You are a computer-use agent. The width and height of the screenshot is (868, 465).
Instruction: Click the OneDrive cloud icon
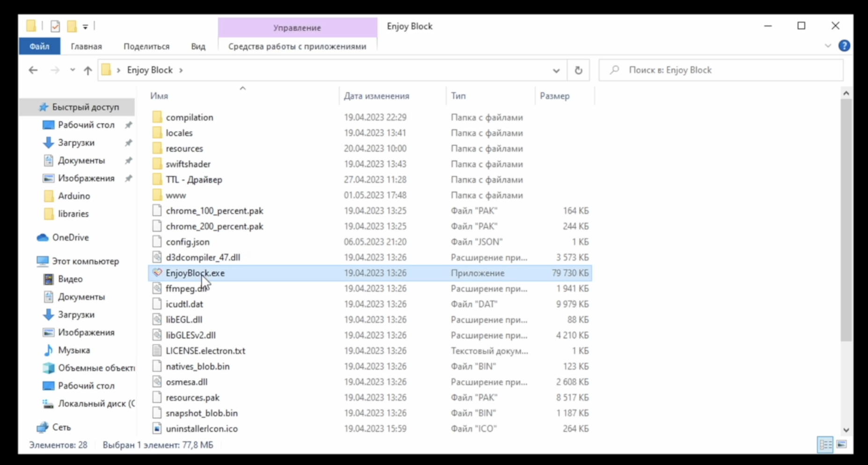43,238
